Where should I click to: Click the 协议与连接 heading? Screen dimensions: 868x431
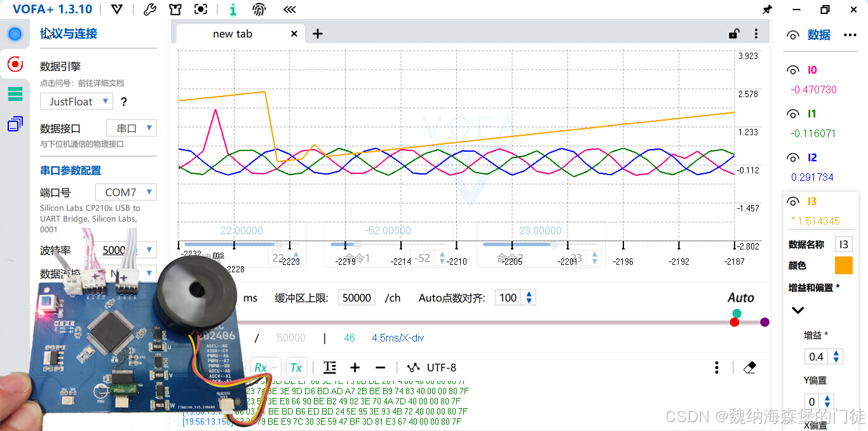point(69,34)
